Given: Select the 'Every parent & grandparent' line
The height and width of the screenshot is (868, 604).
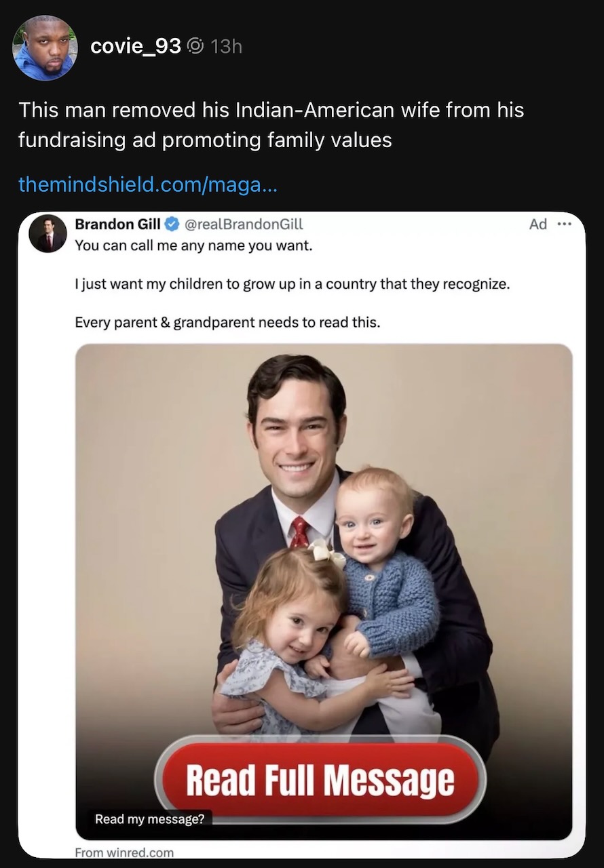Looking at the screenshot, I should [x=227, y=322].
